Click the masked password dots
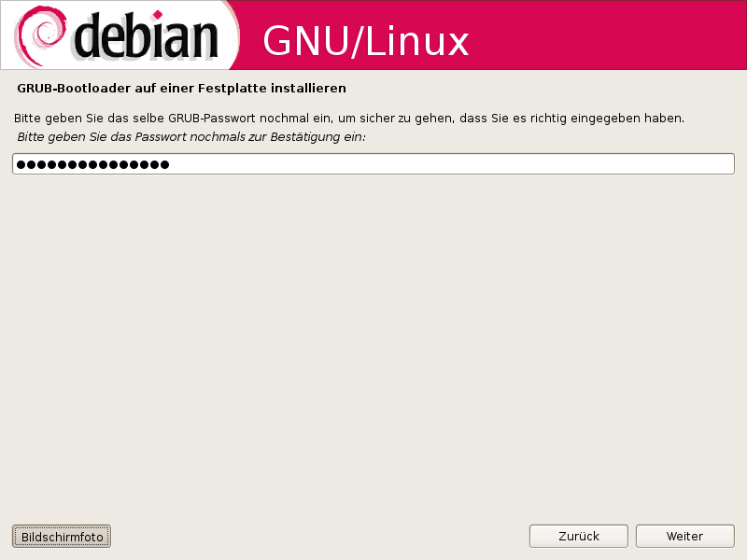 (92, 165)
